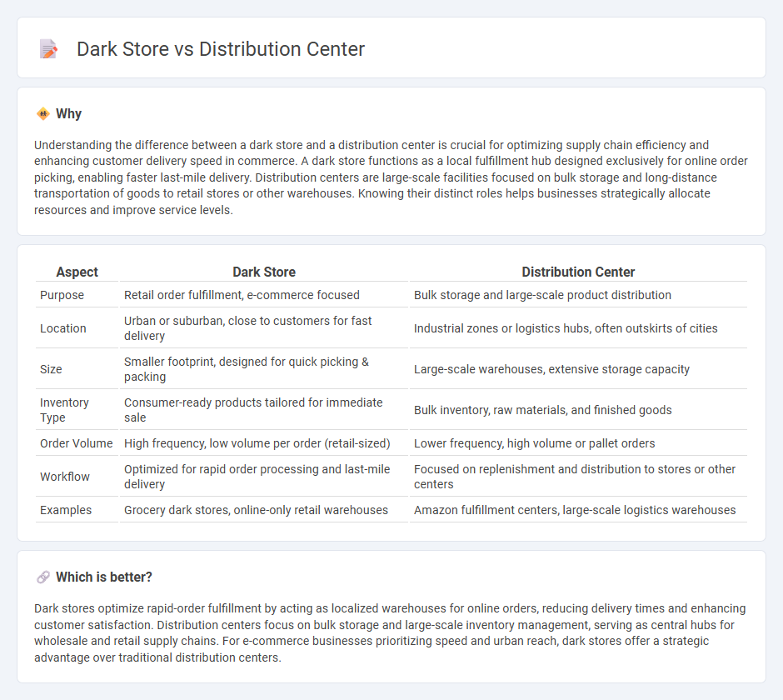This screenshot has width=783, height=700.
Task: Click the Why paragraph starting Understanding the difference
Action: coord(391,177)
